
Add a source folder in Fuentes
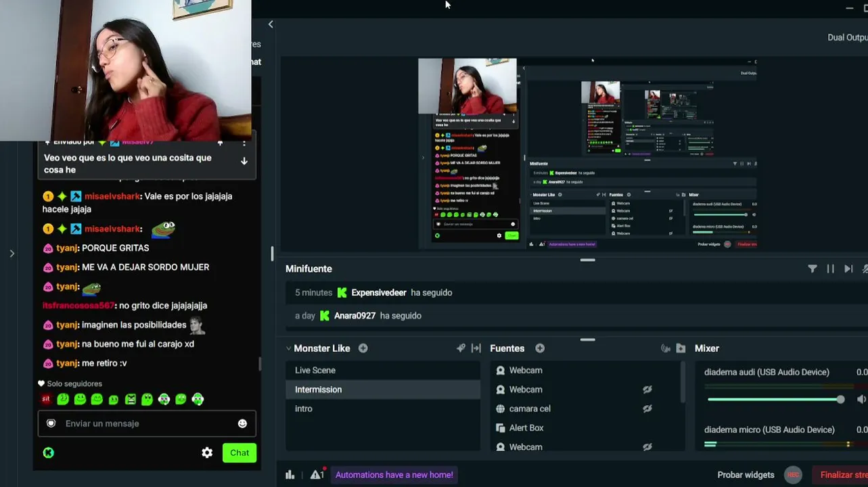click(x=681, y=348)
